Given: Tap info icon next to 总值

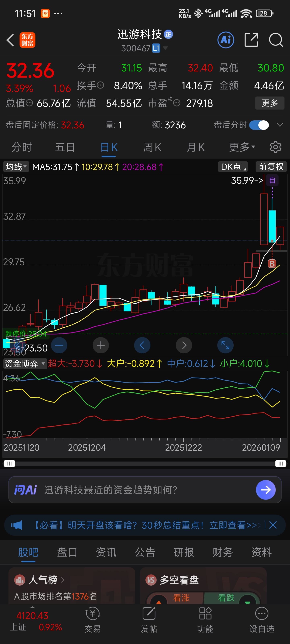Looking at the screenshot, I should coord(29,103).
